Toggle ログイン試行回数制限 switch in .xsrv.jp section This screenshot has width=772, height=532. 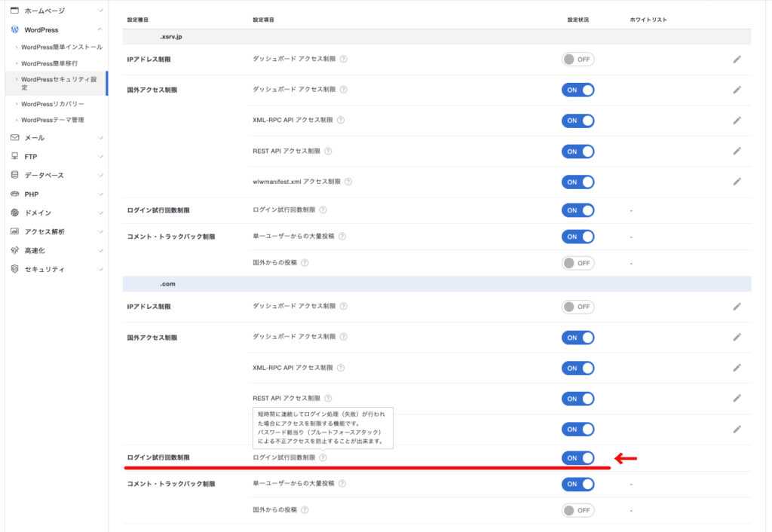(578, 210)
